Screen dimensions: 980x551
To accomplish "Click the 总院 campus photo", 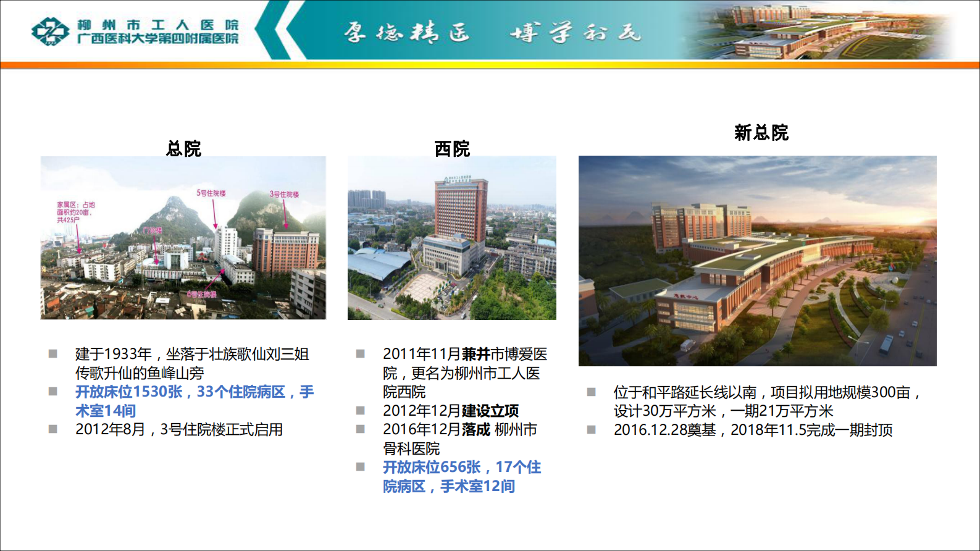I will [183, 238].
